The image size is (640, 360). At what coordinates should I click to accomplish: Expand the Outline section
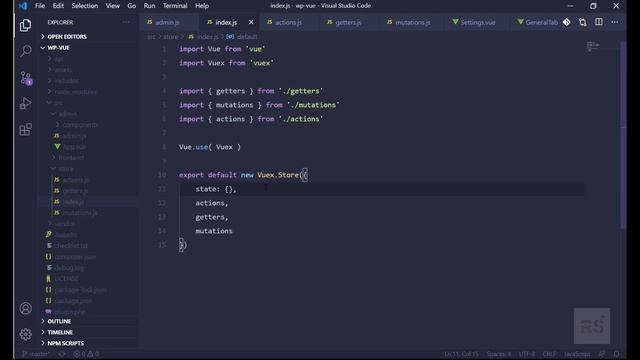[x=59, y=322]
